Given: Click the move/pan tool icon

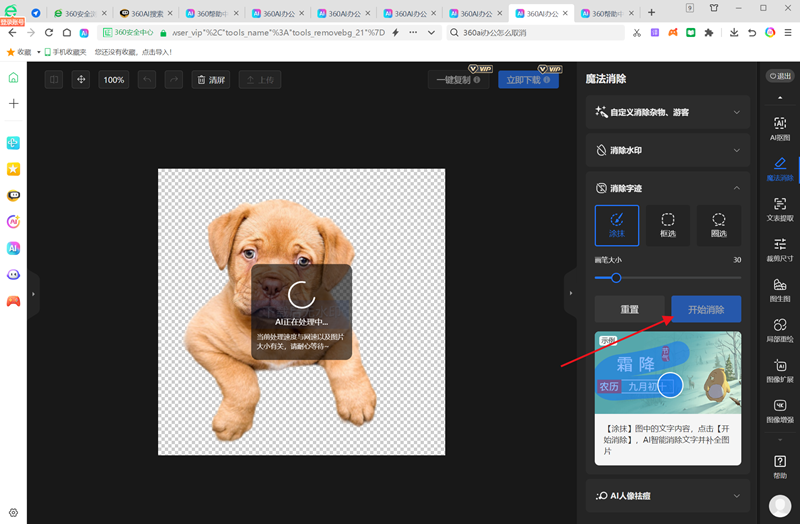Looking at the screenshot, I should (81, 79).
